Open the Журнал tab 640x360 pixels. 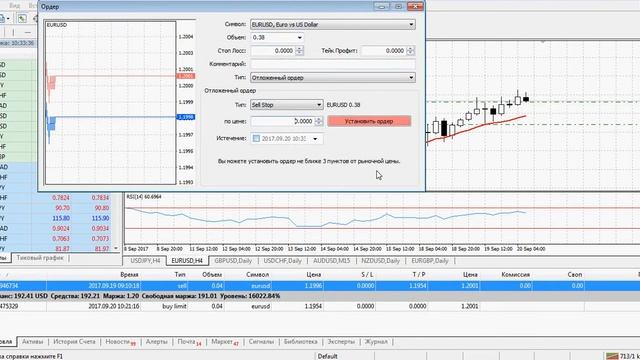pyautogui.click(x=376, y=342)
